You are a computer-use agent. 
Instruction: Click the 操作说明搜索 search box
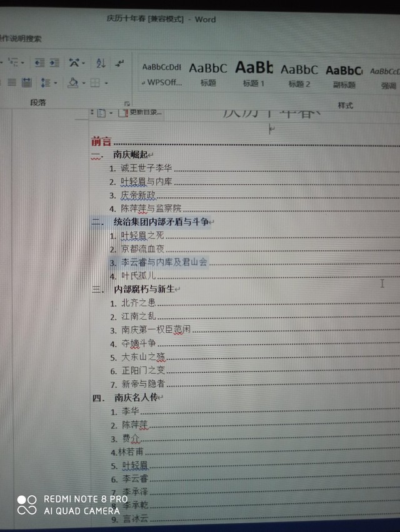pos(22,39)
